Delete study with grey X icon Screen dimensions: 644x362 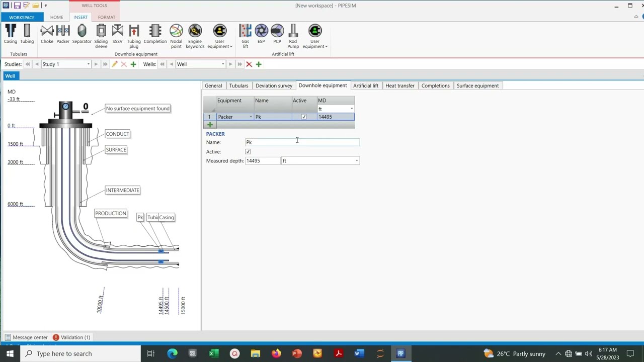coord(124,64)
